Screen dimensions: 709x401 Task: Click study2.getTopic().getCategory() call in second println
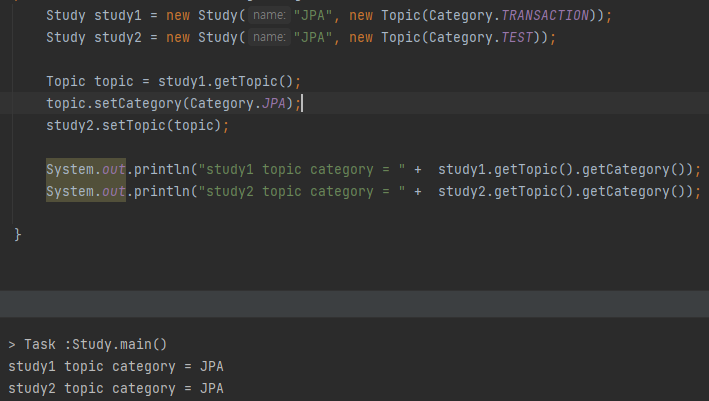[x=561, y=191]
